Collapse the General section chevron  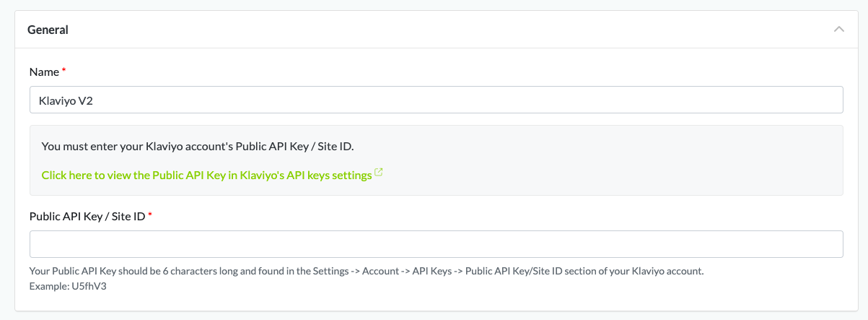click(838, 30)
